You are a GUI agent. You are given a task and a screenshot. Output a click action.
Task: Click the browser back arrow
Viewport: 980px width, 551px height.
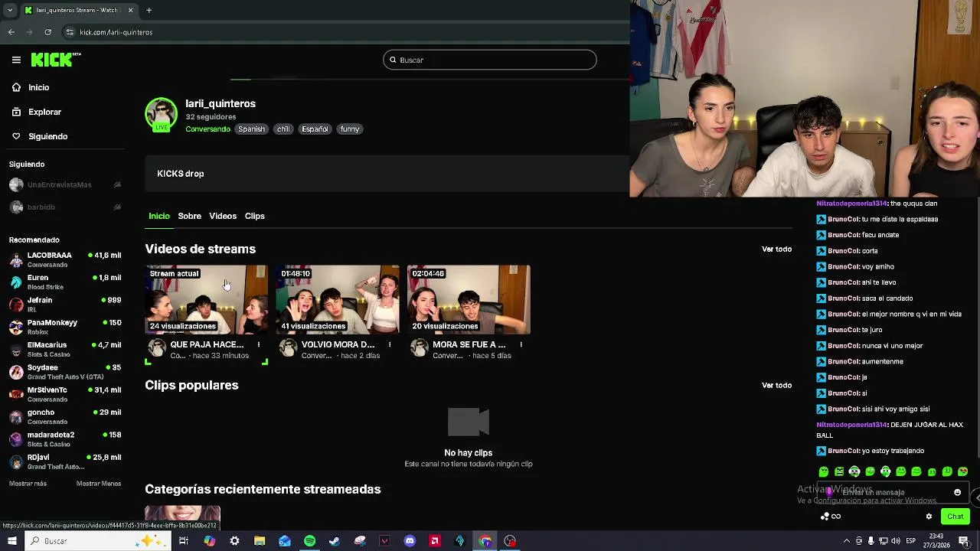coord(11,32)
